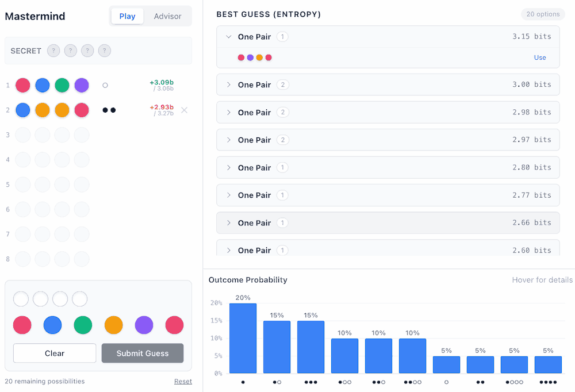Image resolution: width=575 pixels, height=392 pixels.
Task: Switch to the Play tab
Action: (127, 16)
